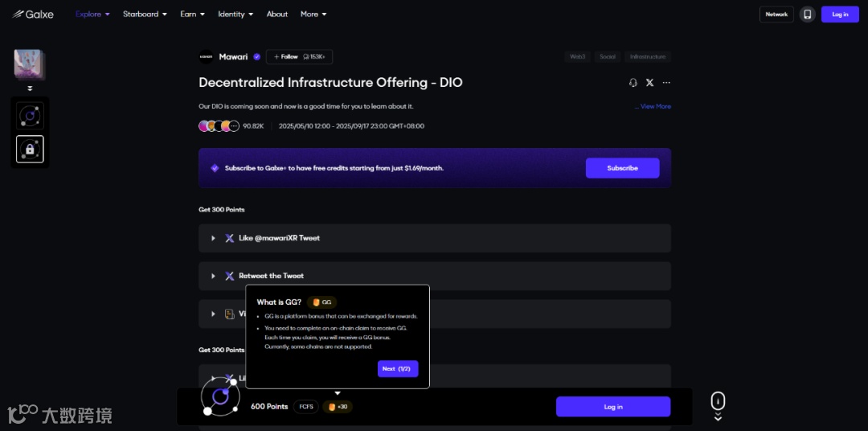Click X icon on Like Tweet task
The height and width of the screenshot is (431, 868).
coord(229,238)
